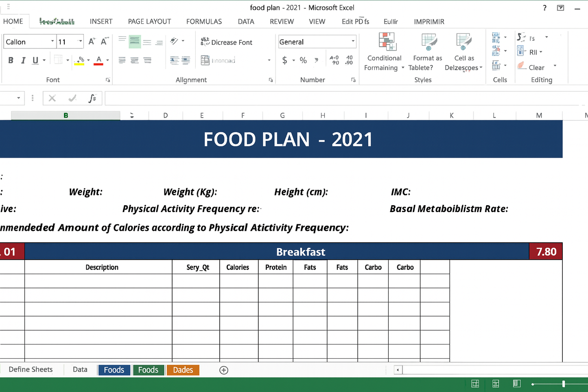Open the font name dropdown showing Callon
This screenshot has height=392, width=588.
click(x=52, y=41)
